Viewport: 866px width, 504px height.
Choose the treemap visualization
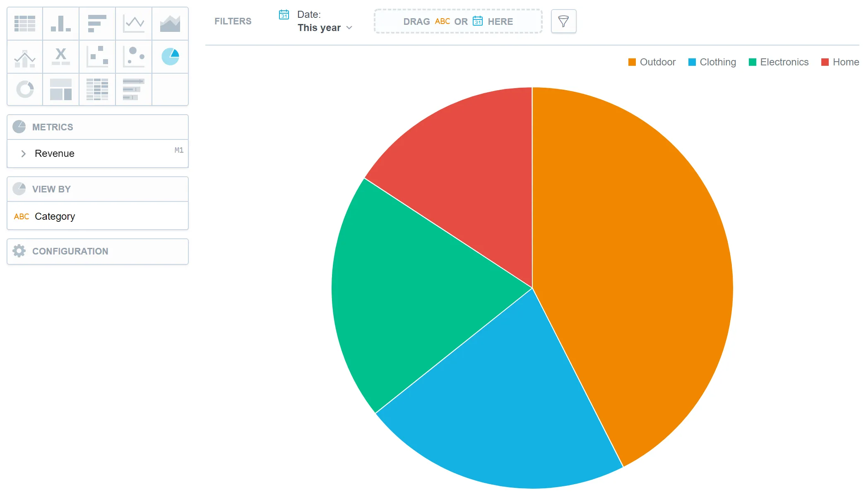61,89
